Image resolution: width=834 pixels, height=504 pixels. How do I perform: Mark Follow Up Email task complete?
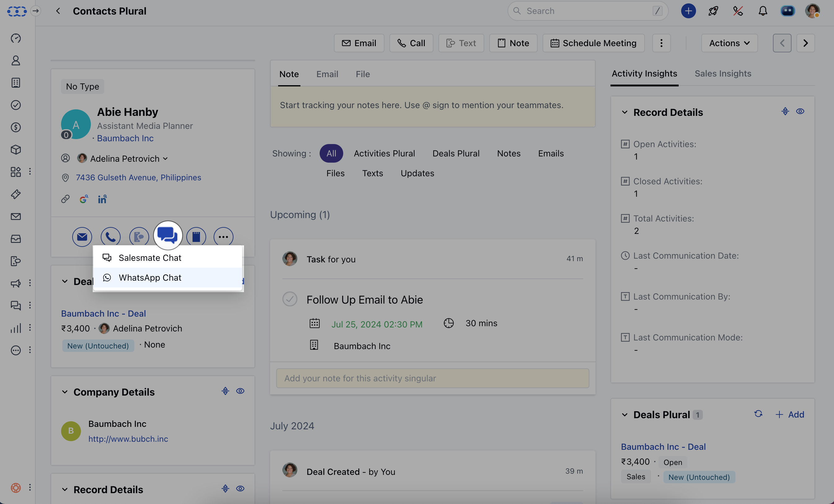point(290,299)
